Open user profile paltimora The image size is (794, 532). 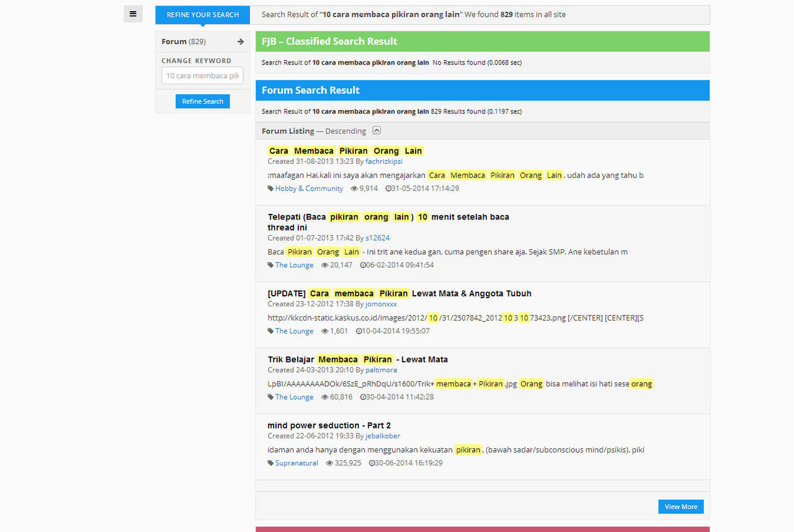[381, 370]
